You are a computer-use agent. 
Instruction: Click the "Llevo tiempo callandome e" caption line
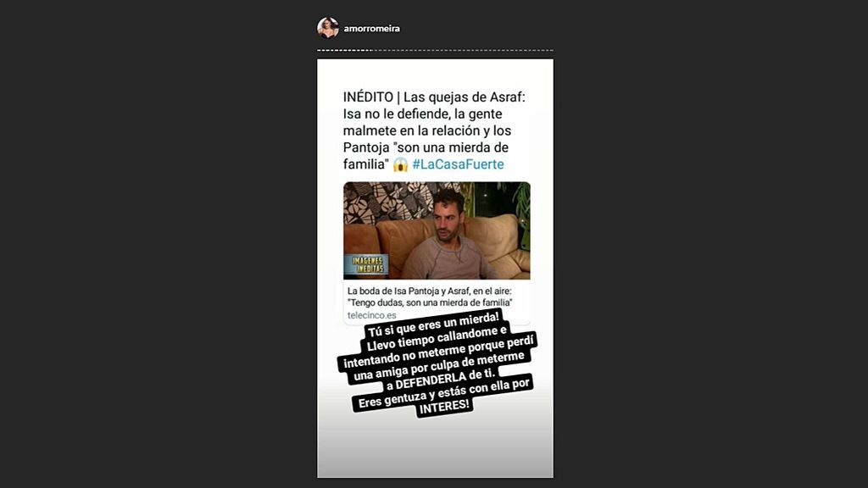[437, 339]
